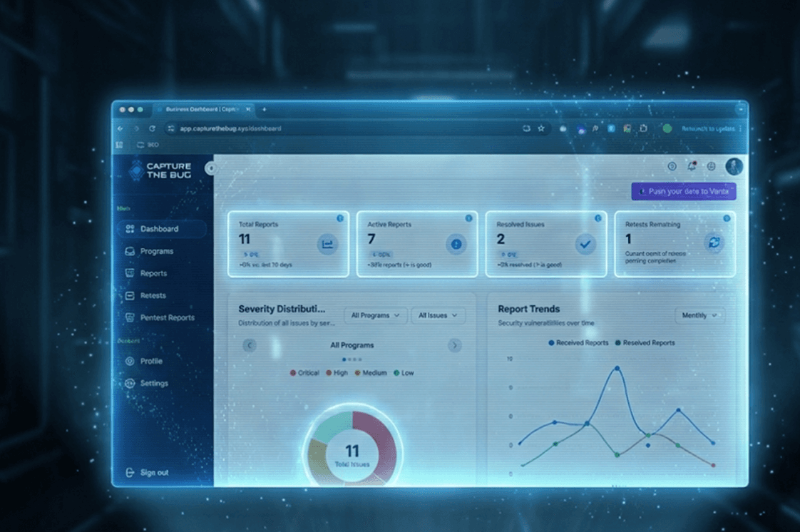800x532 pixels.
Task: Toggle the Critical severity legend
Action: (304, 373)
